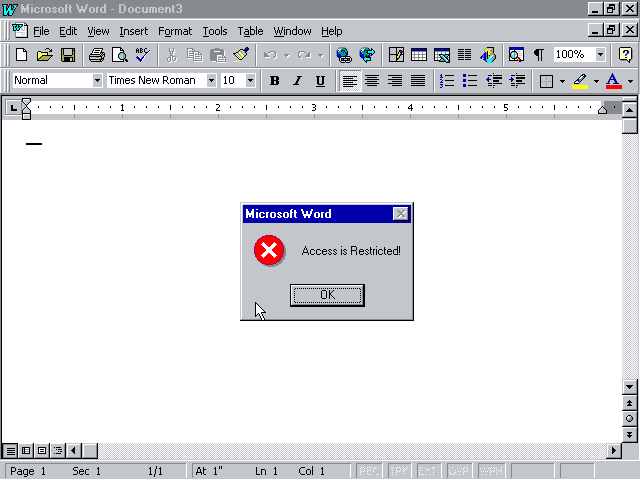Expand highlight color options arrow

pos(596,81)
